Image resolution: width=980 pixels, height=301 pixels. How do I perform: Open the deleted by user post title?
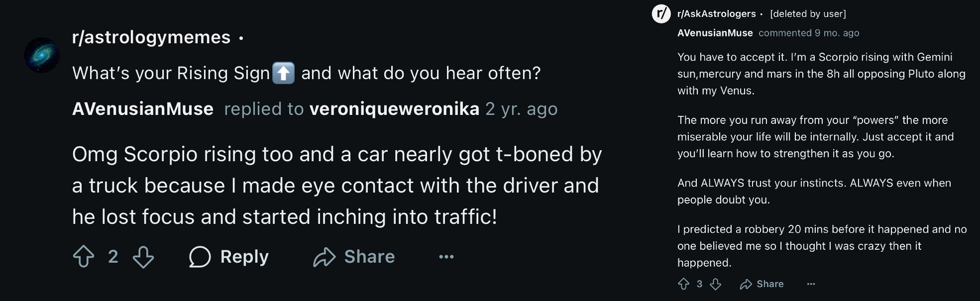[x=808, y=14]
